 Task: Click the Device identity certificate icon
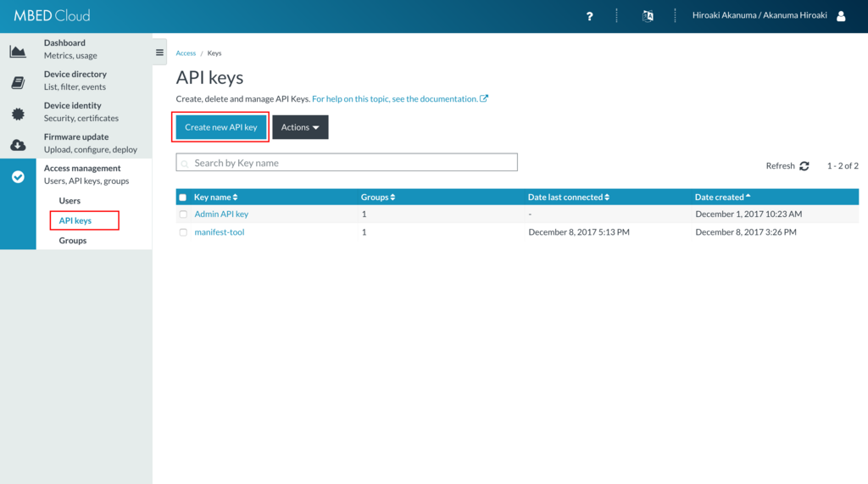[18, 114]
